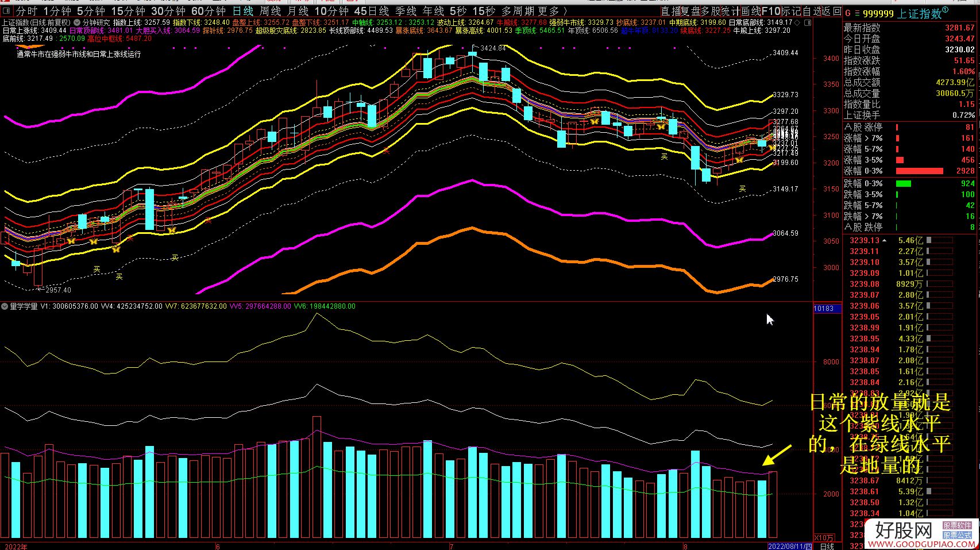Click the list icon next to red G

857,13
